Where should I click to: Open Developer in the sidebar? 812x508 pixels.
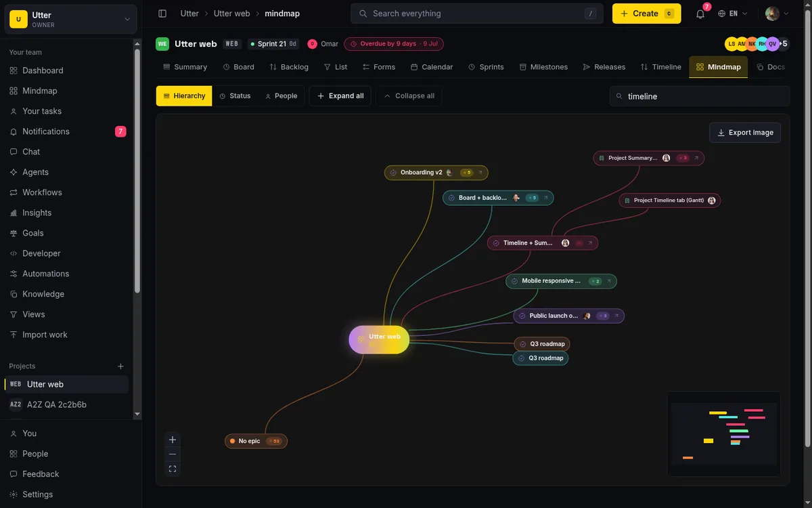point(66,253)
